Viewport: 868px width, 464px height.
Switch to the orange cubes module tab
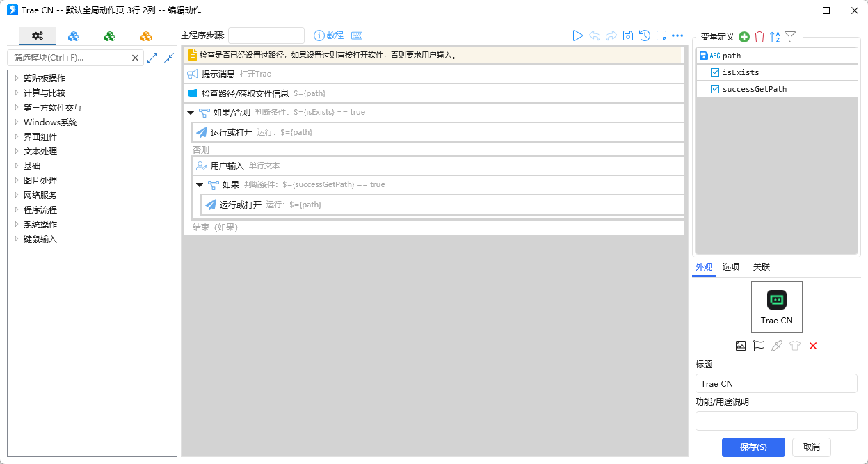(146, 36)
